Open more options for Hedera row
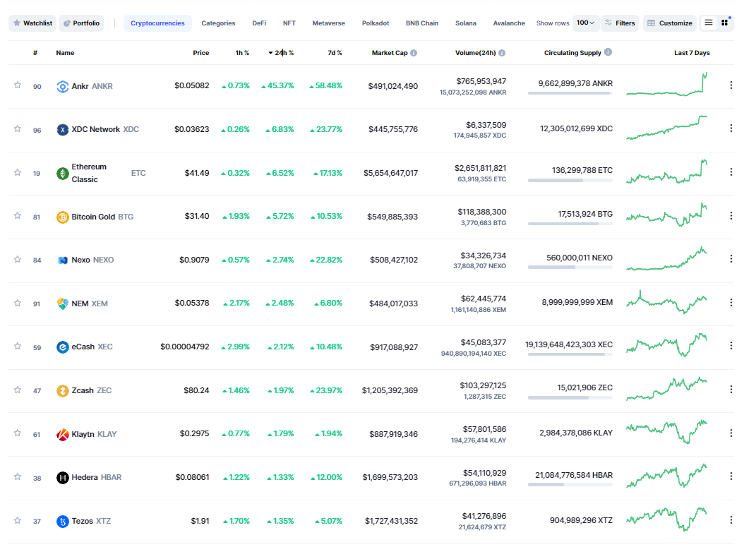756x547 pixels. pos(731,476)
